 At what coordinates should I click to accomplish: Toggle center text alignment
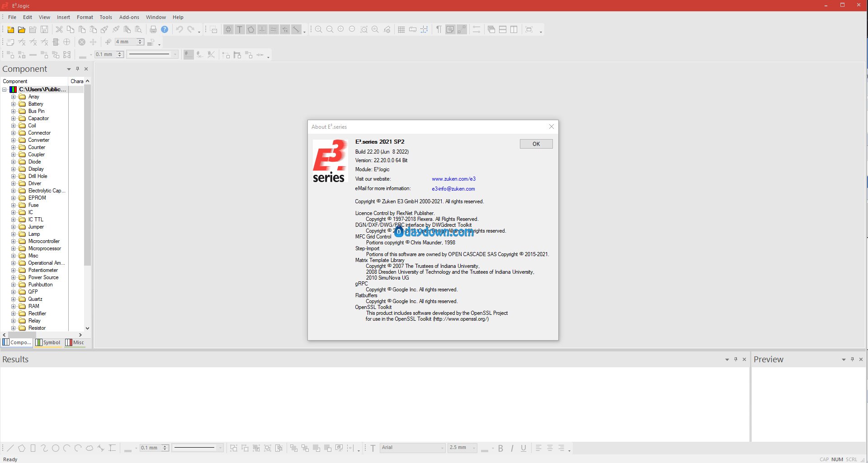pos(550,448)
